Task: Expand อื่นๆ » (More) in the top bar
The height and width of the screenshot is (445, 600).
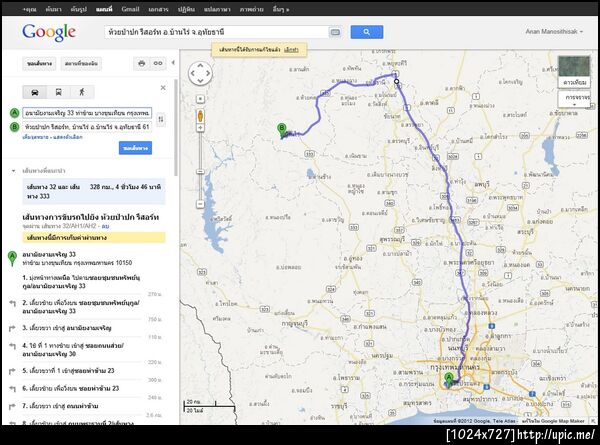Action: pyautogui.click(x=281, y=9)
